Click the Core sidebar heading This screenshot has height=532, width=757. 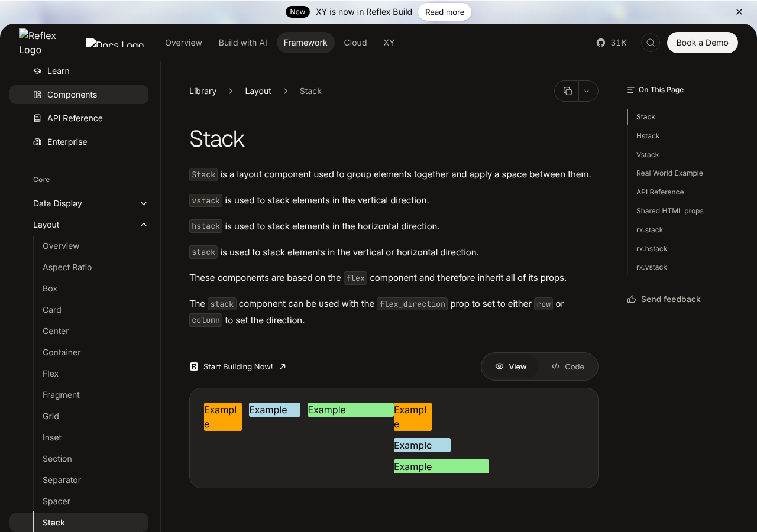(41, 180)
